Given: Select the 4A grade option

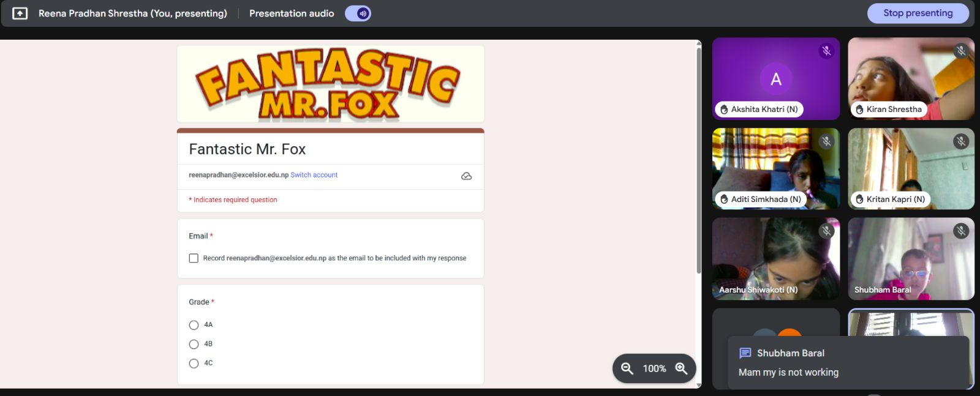Looking at the screenshot, I should [194, 325].
